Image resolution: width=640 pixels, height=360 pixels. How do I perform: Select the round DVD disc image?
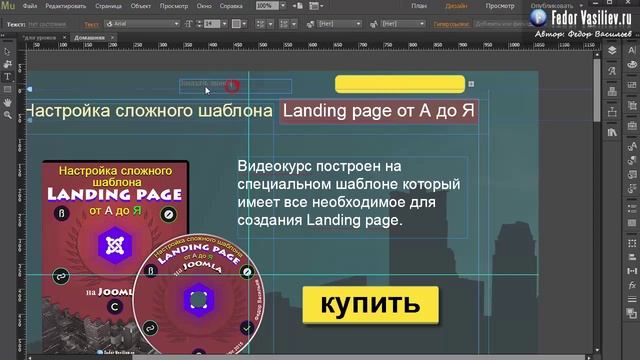click(x=199, y=294)
